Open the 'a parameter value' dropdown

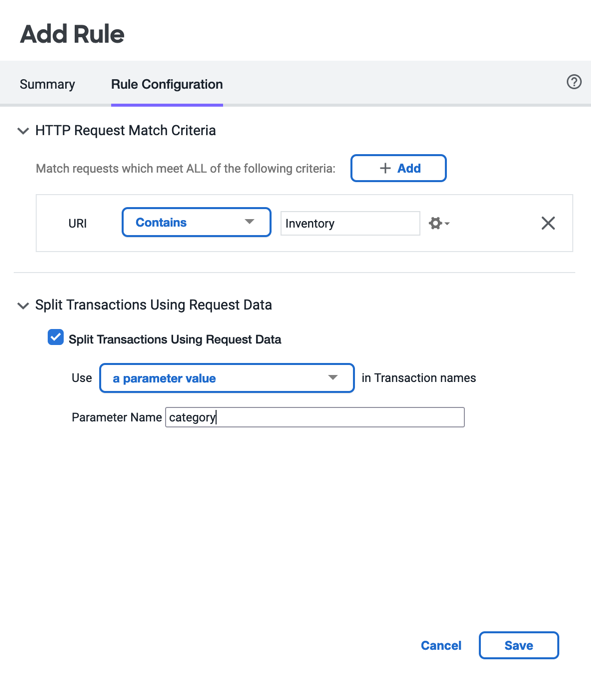tap(227, 378)
